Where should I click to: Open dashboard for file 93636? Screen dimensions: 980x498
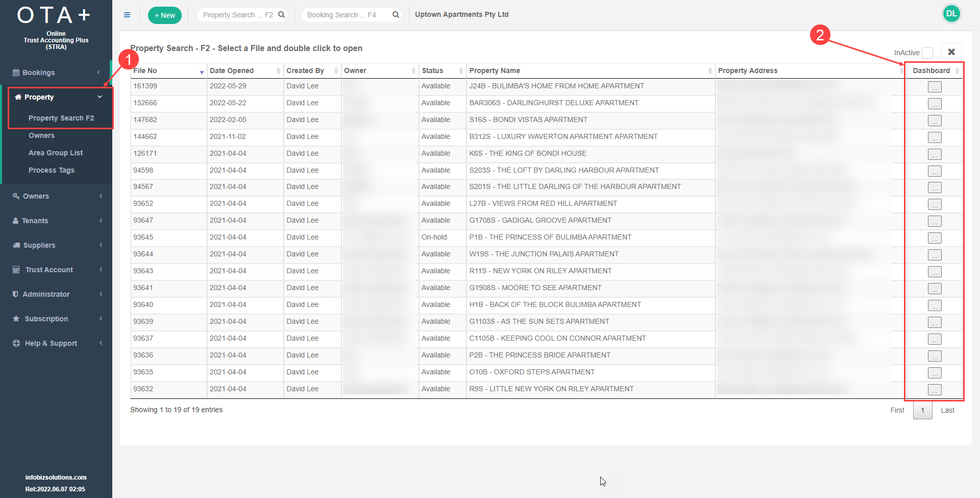[x=935, y=357]
